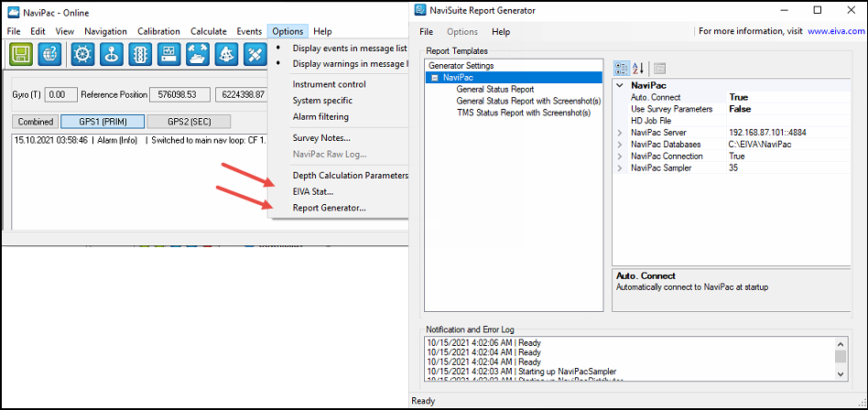Click the 192.168.87.101::4884 server value
Screen dimensions: 868x410
(x=788, y=133)
